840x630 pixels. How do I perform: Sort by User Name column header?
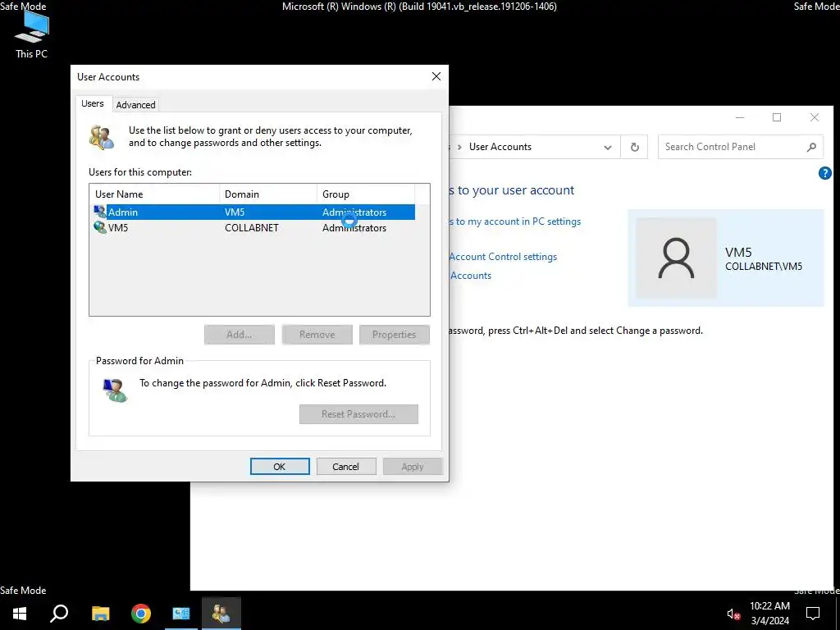[x=155, y=194]
